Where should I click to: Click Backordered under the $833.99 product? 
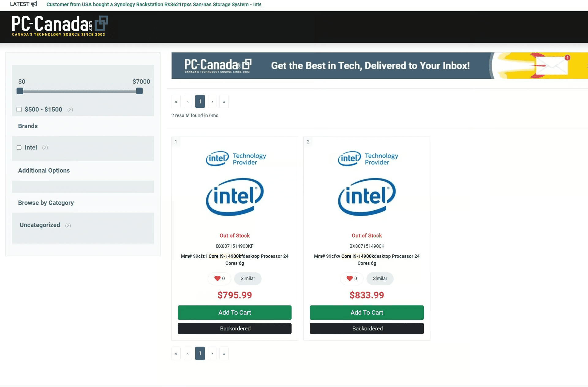(x=367, y=329)
